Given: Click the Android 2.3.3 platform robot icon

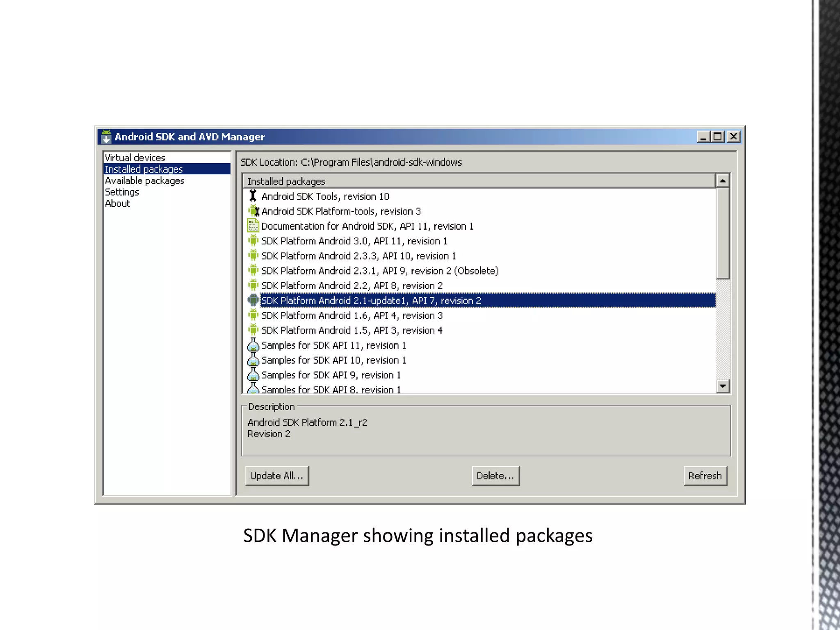Looking at the screenshot, I should click(253, 256).
